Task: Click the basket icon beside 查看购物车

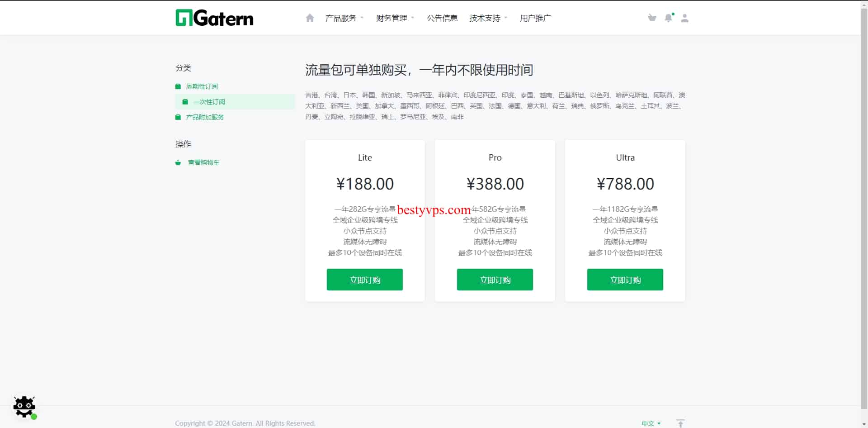Action: (178, 162)
